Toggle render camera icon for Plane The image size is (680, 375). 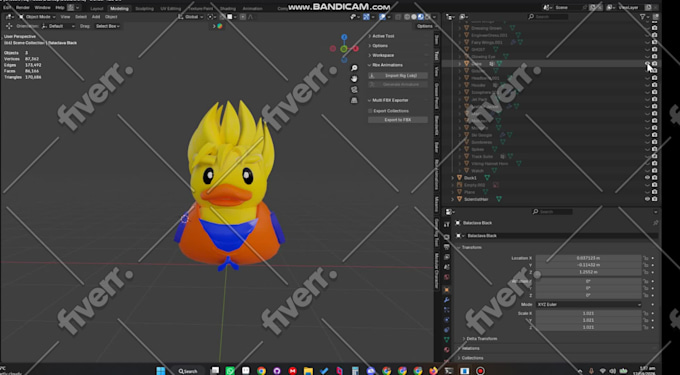pos(654,192)
